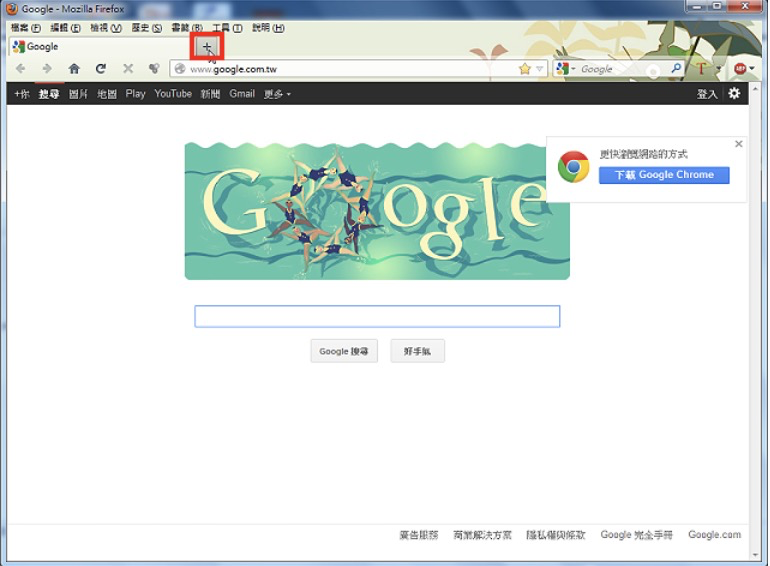Open the URL bar history dropdown arrow
770x566 pixels.
(x=540, y=69)
